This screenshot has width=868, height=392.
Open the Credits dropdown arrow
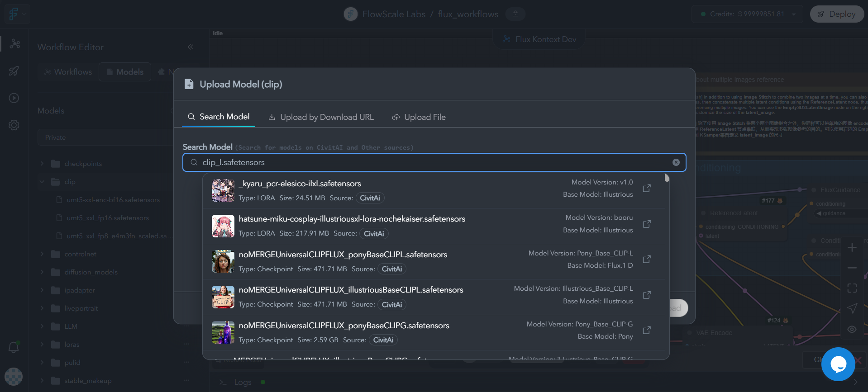[x=794, y=14]
